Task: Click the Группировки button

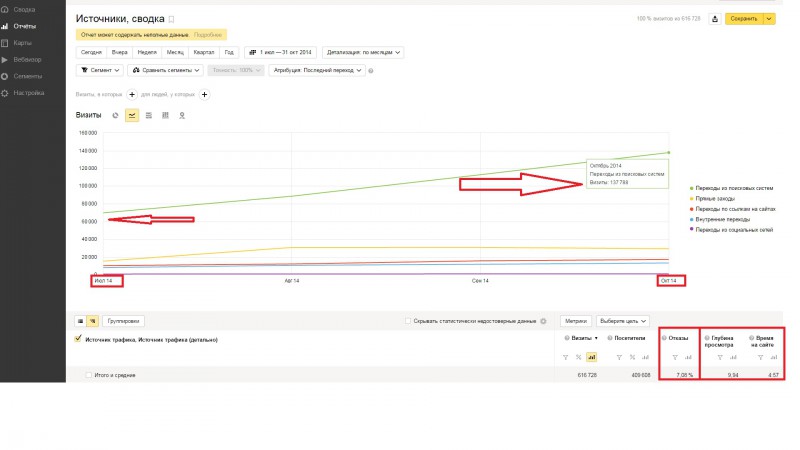Action: pos(123,321)
